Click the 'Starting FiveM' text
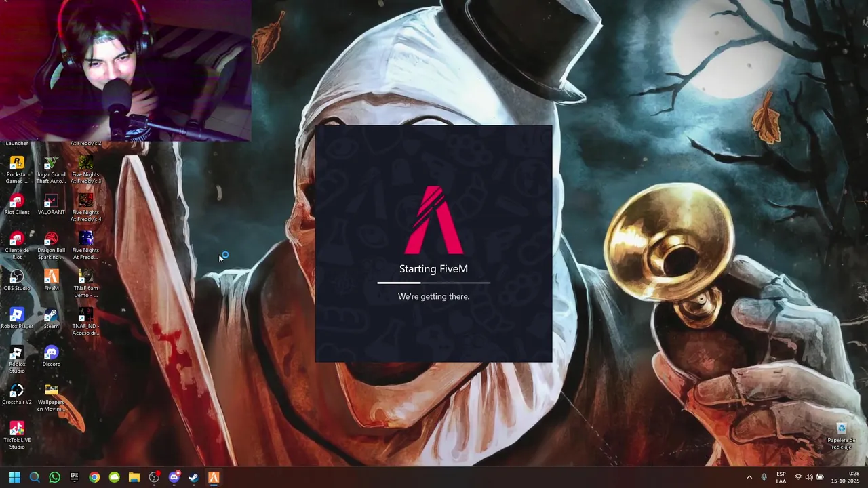 (x=433, y=269)
